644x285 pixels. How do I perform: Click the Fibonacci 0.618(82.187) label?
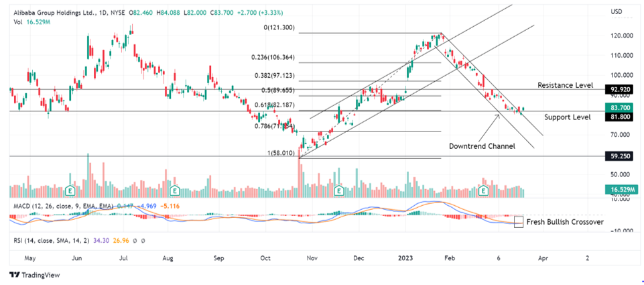(275, 105)
